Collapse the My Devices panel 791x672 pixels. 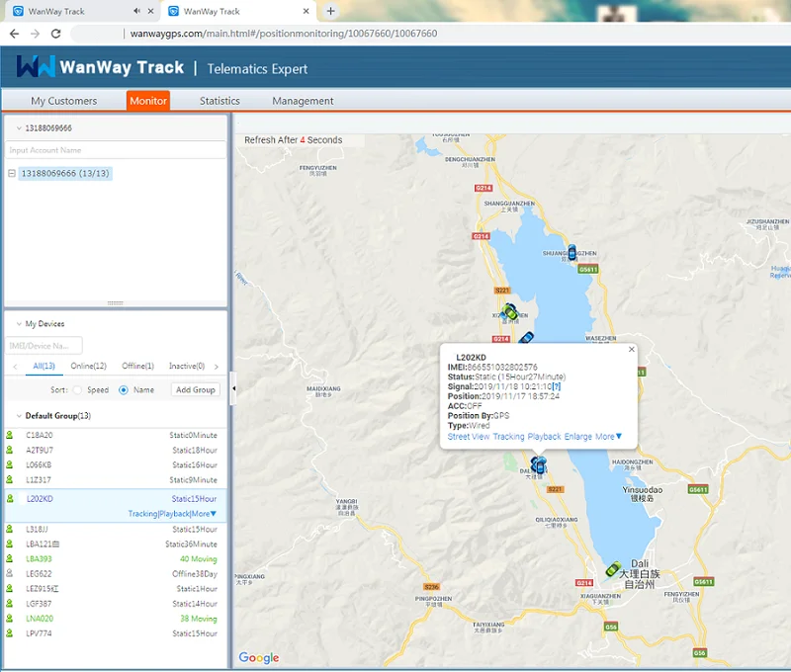[x=19, y=324]
